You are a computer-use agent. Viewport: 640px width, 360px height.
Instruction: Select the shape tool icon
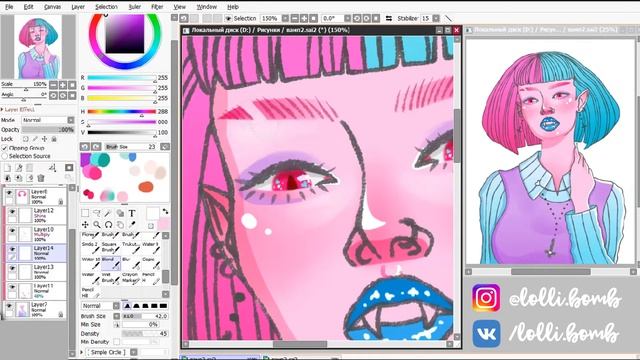120,213
